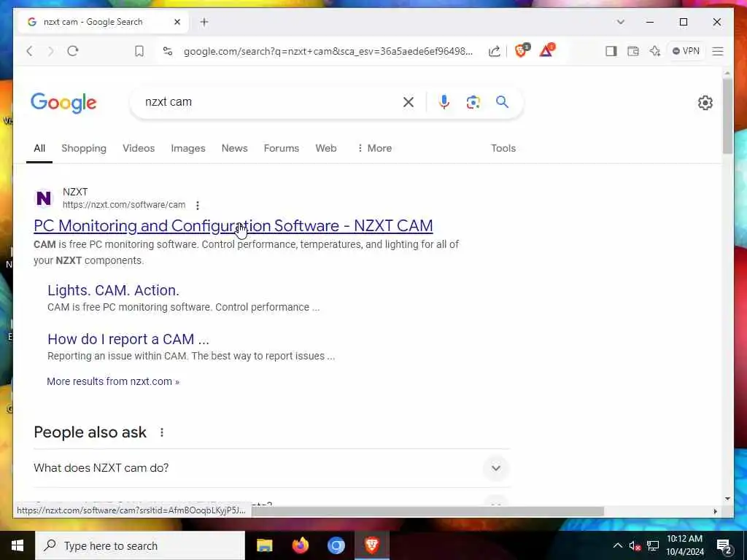Screen dimensions: 747x560
Task: Open File Explorer from taskbar
Action: coord(264,545)
